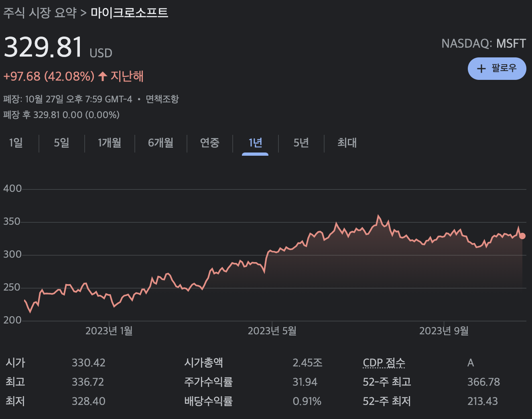Click the 최저 row label
Screen dimensions: 532x419
click(x=15, y=401)
